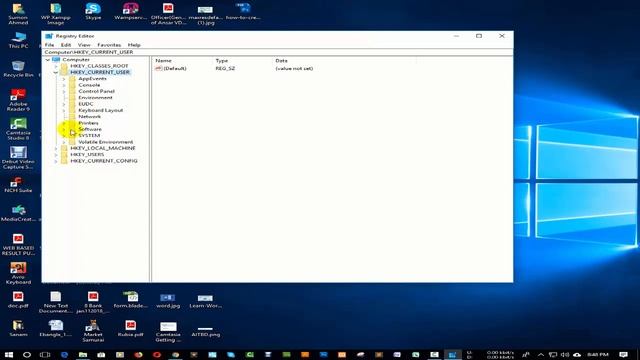Select the This PC desktop icon
The image size is (640, 360).
click(x=18, y=40)
